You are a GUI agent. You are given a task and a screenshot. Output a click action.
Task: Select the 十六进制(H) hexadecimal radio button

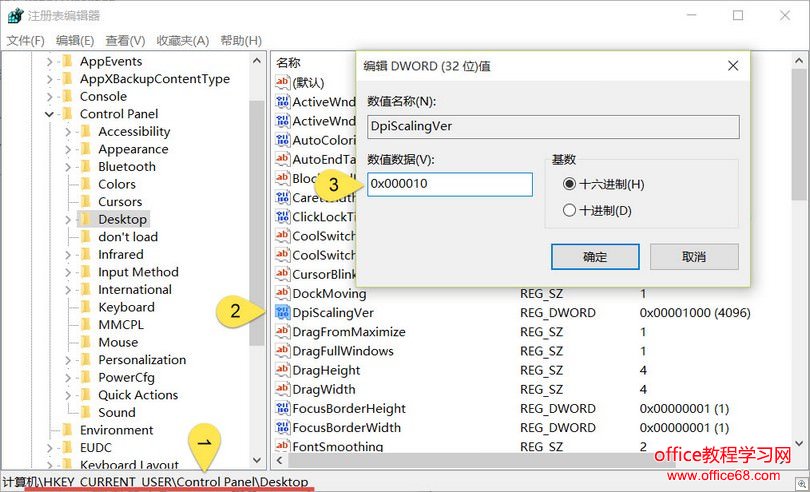tap(569, 184)
